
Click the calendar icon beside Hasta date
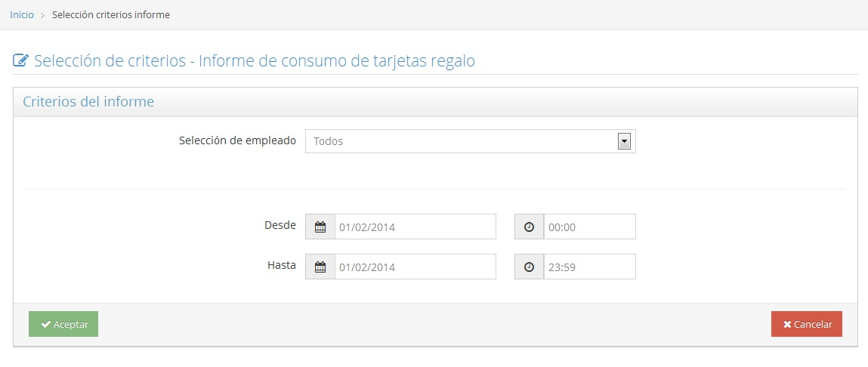[x=320, y=267]
